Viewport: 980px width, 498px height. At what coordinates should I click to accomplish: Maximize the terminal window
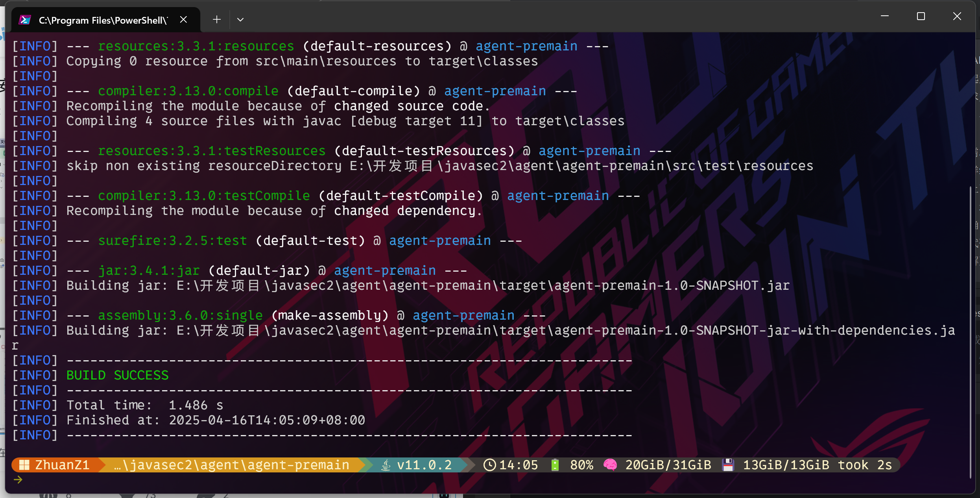tap(921, 17)
